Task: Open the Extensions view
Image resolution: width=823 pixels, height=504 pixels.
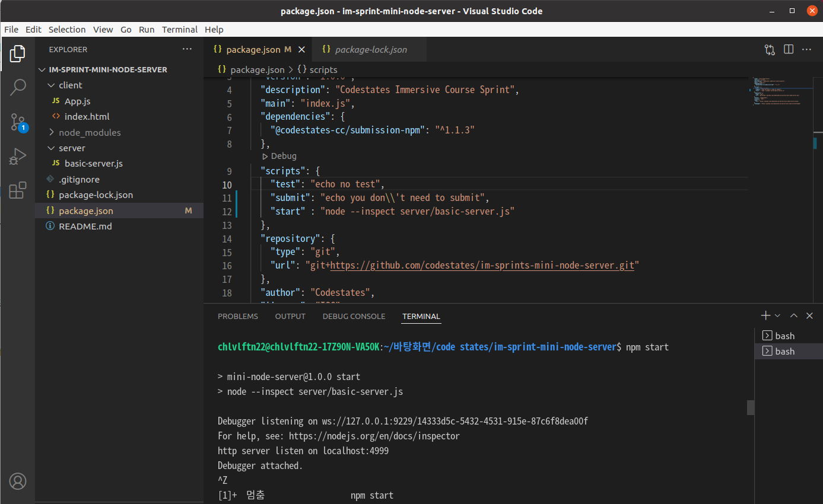Action: point(18,190)
